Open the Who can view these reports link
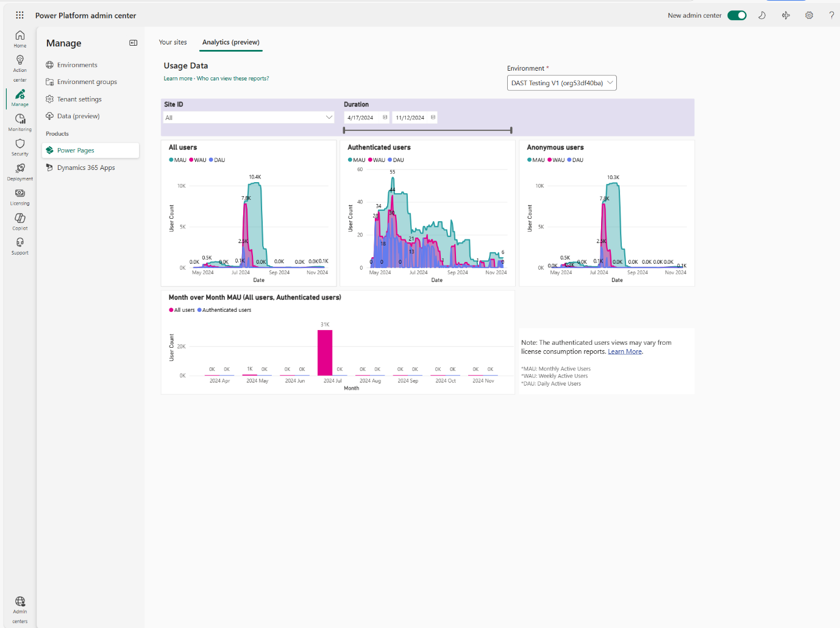This screenshot has height=628, width=840. click(x=232, y=78)
